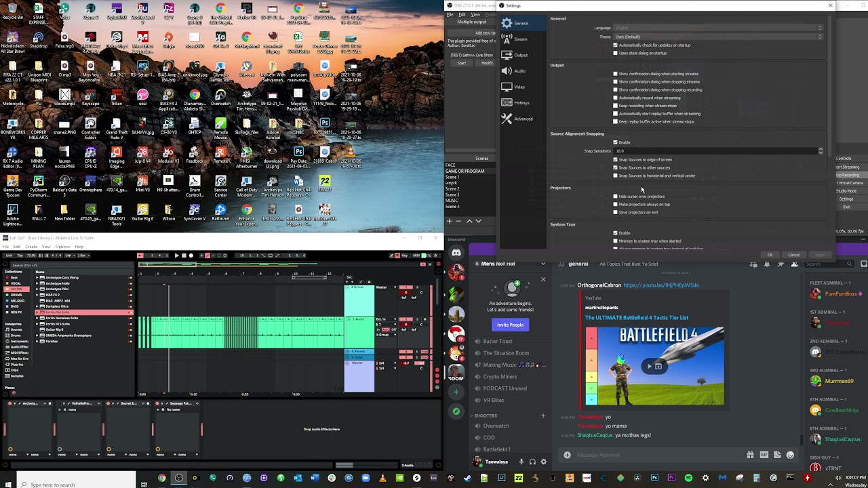Viewport: 868px width, 488px height.
Task: Uncheck Snap Sources to edge of screen
Action: [x=616, y=160]
